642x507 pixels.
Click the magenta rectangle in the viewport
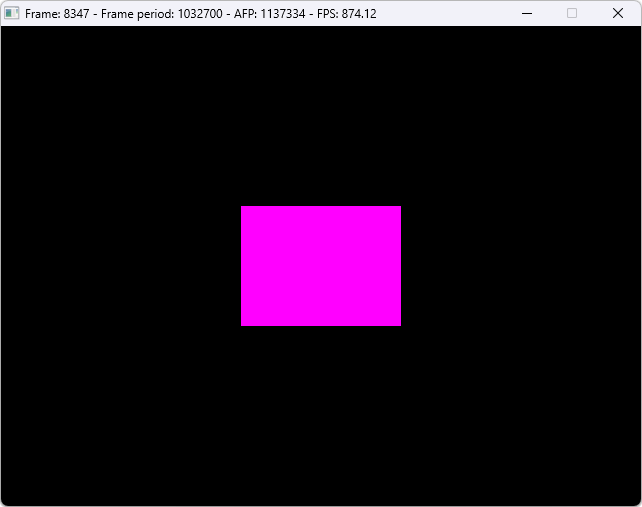tap(321, 266)
